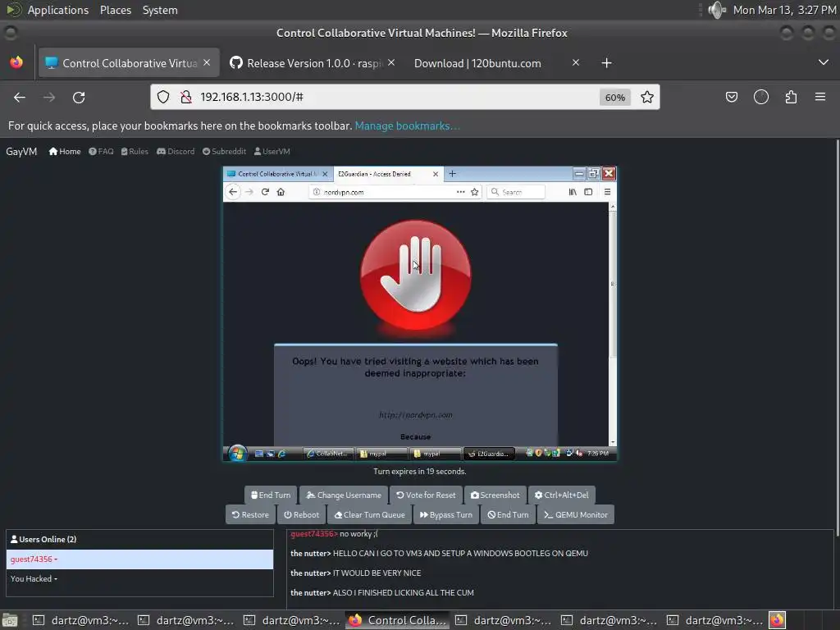Click the insecure connection padlock icon
Image resolution: width=840 pixels, height=630 pixels.
coord(186,97)
